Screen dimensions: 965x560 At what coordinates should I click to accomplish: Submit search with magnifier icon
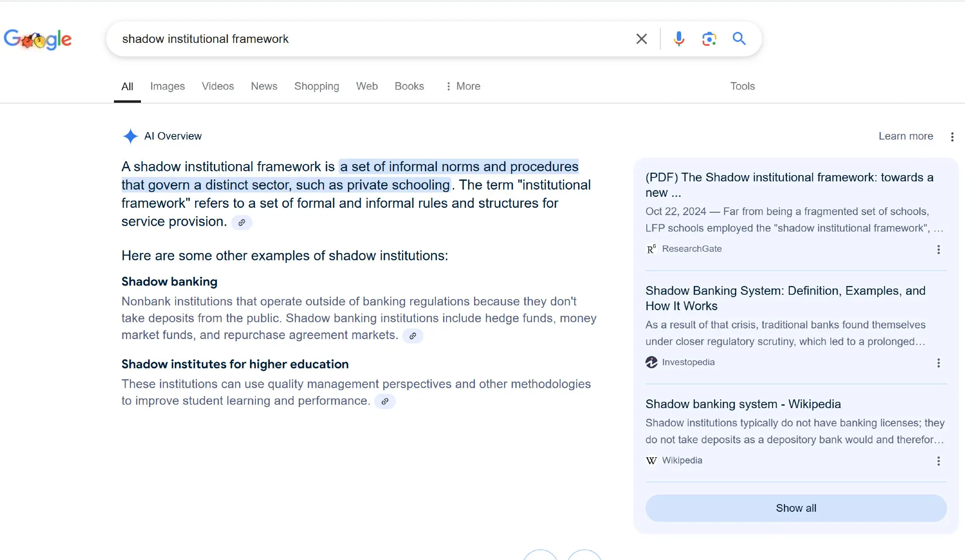pyautogui.click(x=739, y=39)
